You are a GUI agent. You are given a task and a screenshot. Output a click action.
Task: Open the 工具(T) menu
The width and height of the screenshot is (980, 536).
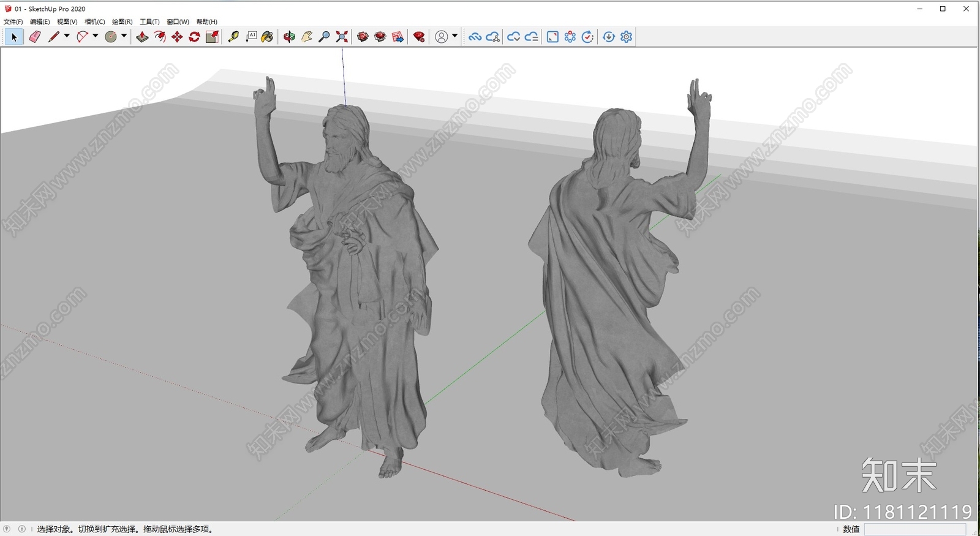coord(149,21)
